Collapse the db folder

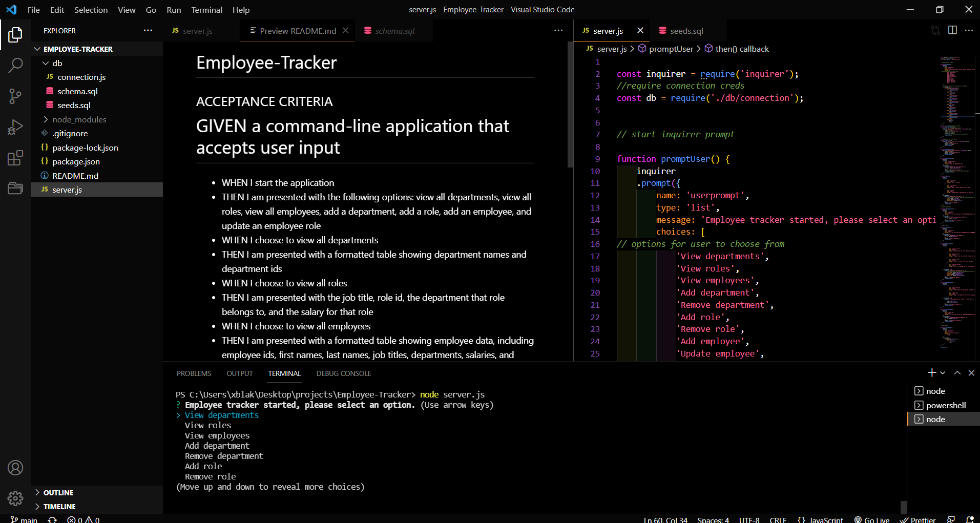46,63
